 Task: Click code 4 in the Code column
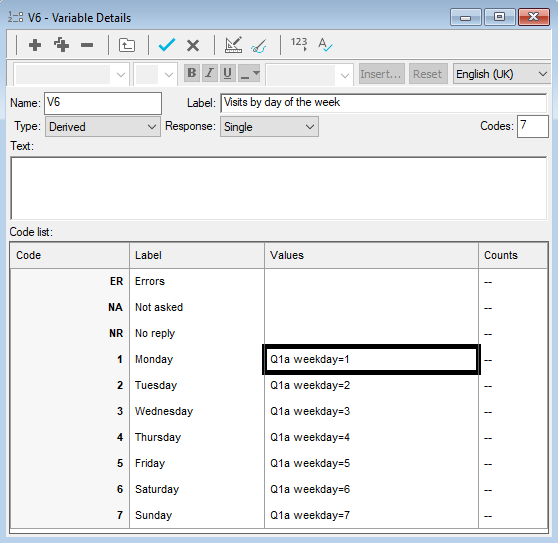click(x=70, y=437)
